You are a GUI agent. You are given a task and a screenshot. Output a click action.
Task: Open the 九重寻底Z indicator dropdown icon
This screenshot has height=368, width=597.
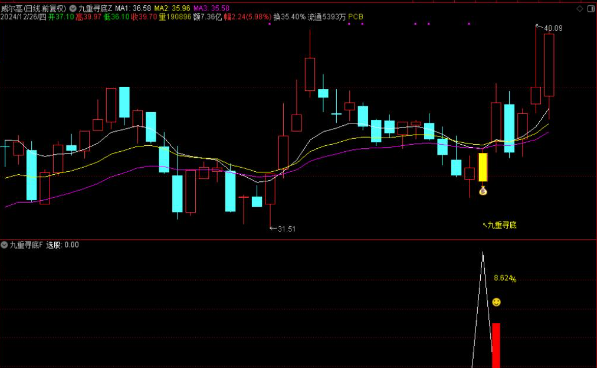(73, 8)
